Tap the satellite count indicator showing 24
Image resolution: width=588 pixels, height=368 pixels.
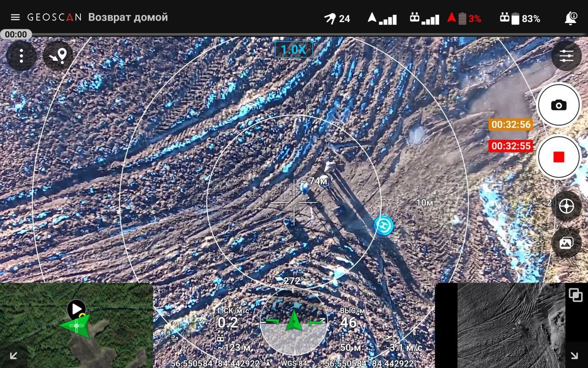coord(337,19)
